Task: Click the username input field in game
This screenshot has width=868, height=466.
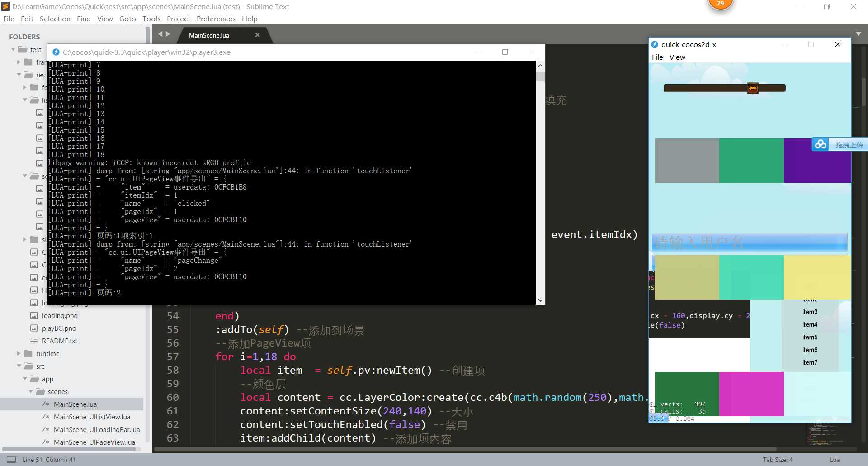Action: coord(750,243)
